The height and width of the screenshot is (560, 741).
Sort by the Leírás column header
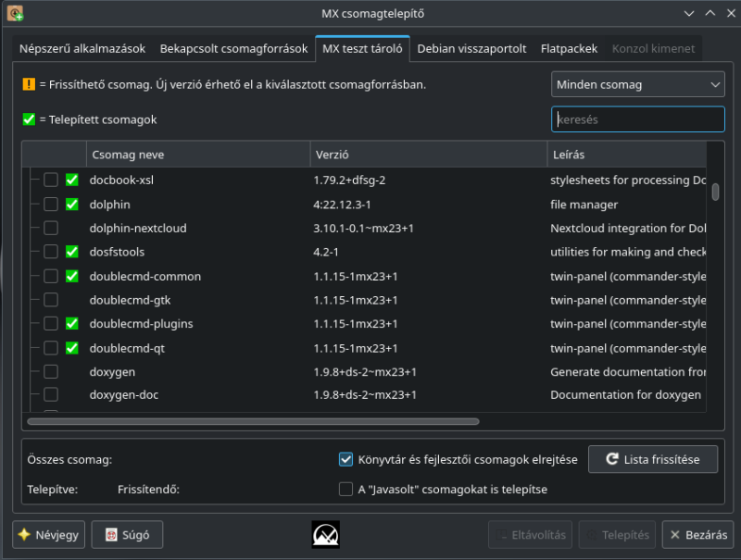pos(627,155)
